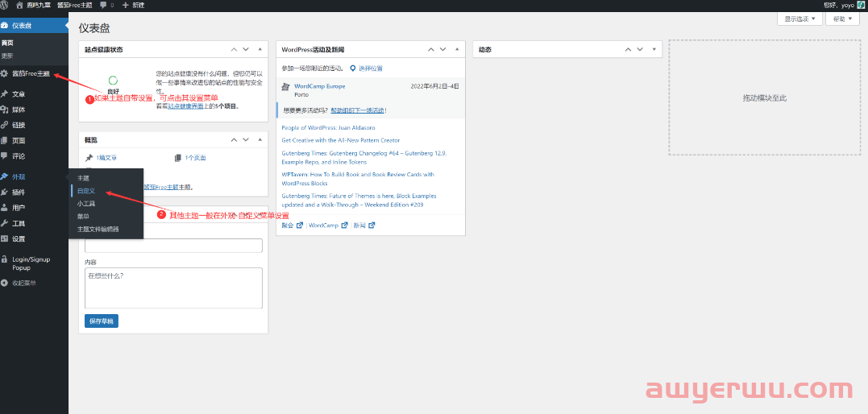Move 概览 widget down

246,139
